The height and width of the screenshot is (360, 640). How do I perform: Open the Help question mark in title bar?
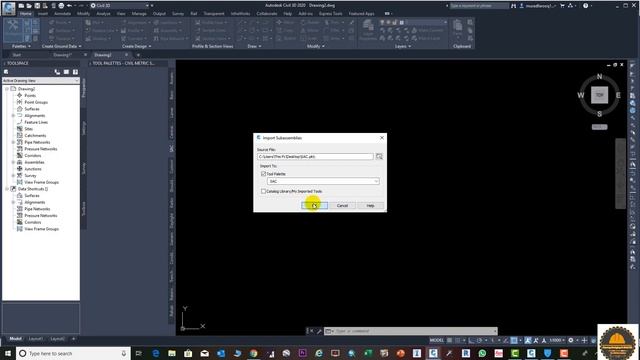tap(585, 6)
